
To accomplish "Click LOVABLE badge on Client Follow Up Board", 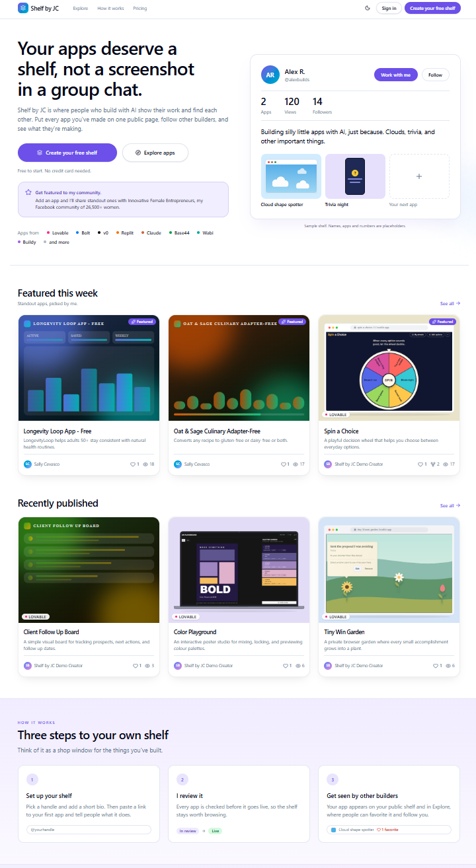I will [35, 617].
